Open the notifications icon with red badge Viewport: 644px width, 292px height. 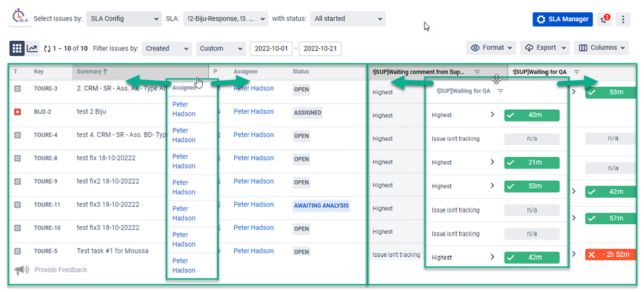(x=604, y=19)
